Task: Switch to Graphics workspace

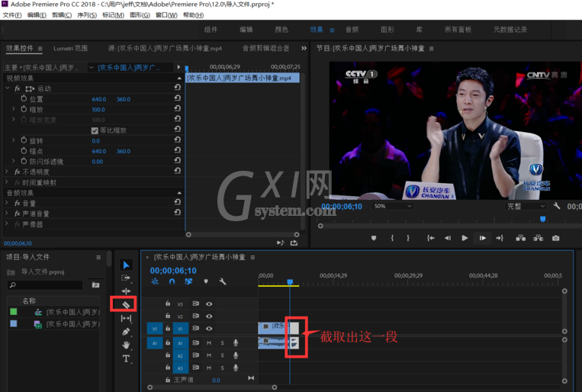Action: [x=387, y=30]
